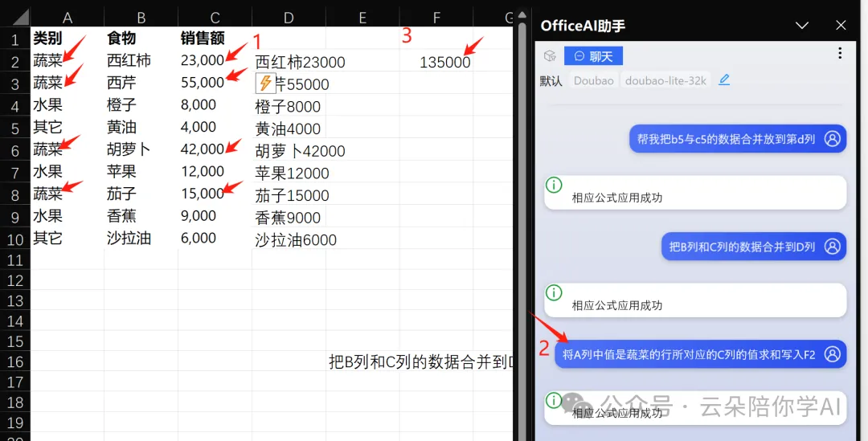Click cell C4 showing 8,000
The height and width of the screenshot is (441, 868).
tap(215, 105)
